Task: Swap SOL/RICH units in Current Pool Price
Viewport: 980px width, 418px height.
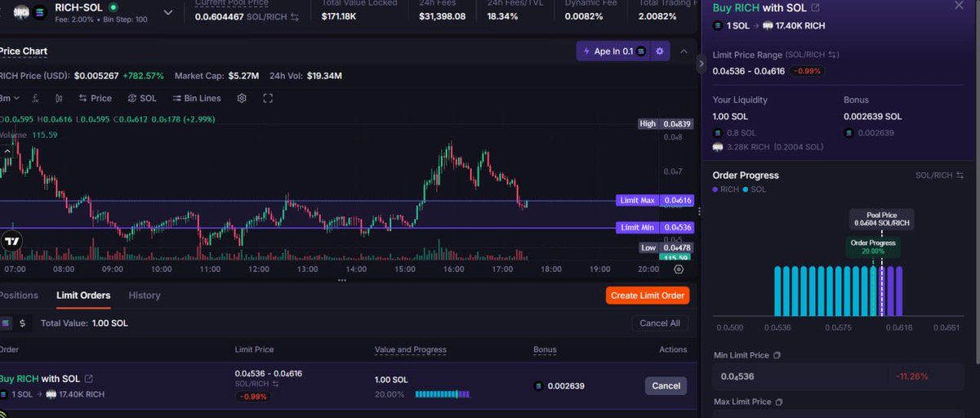Action: pyautogui.click(x=295, y=16)
